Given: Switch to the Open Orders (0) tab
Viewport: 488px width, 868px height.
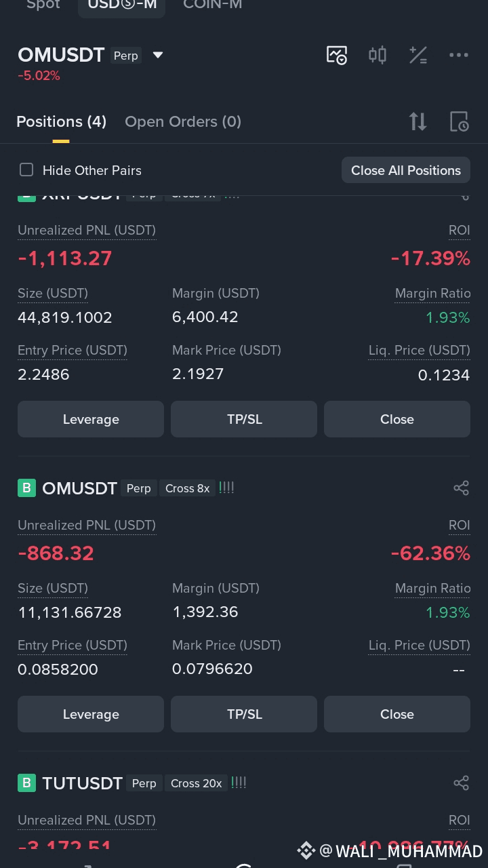Looking at the screenshot, I should 183,121.
